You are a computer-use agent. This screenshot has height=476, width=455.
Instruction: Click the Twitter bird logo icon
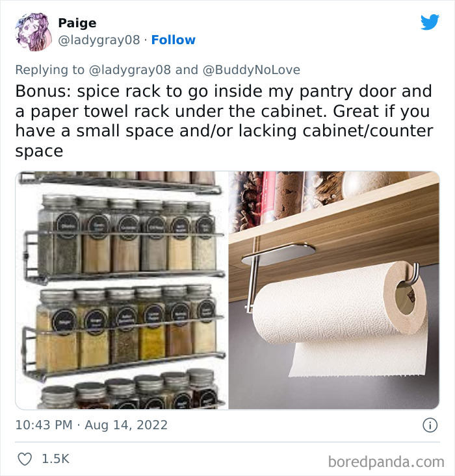pos(430,22)
